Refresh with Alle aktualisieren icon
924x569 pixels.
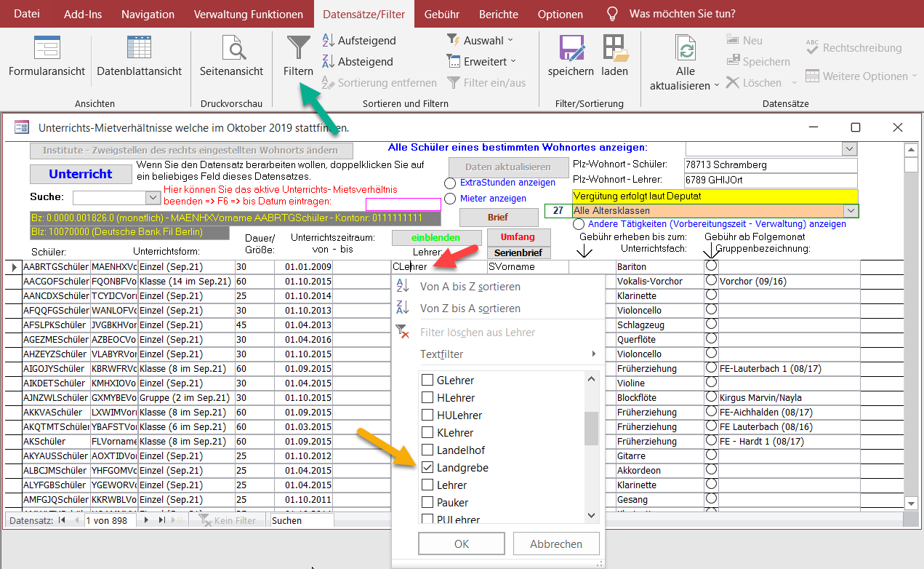tap(685, 49)
